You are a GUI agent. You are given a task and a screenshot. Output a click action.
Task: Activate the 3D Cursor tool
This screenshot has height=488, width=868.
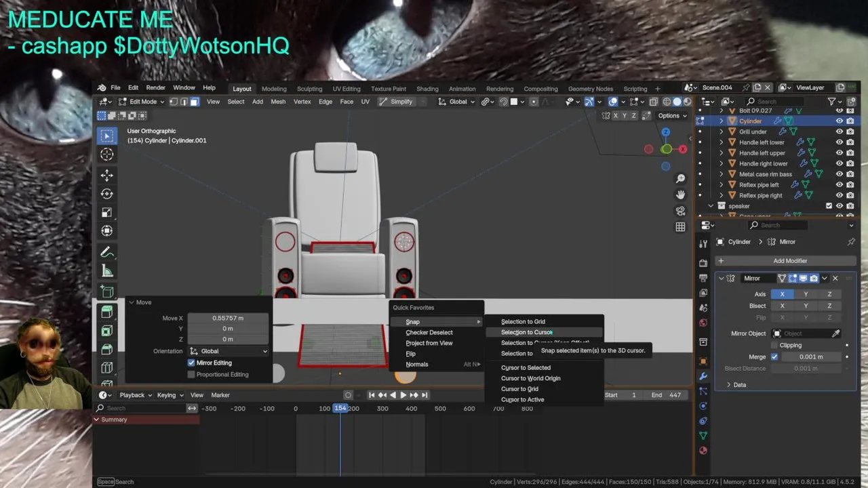pyautogui.click(x=107, y=155)
